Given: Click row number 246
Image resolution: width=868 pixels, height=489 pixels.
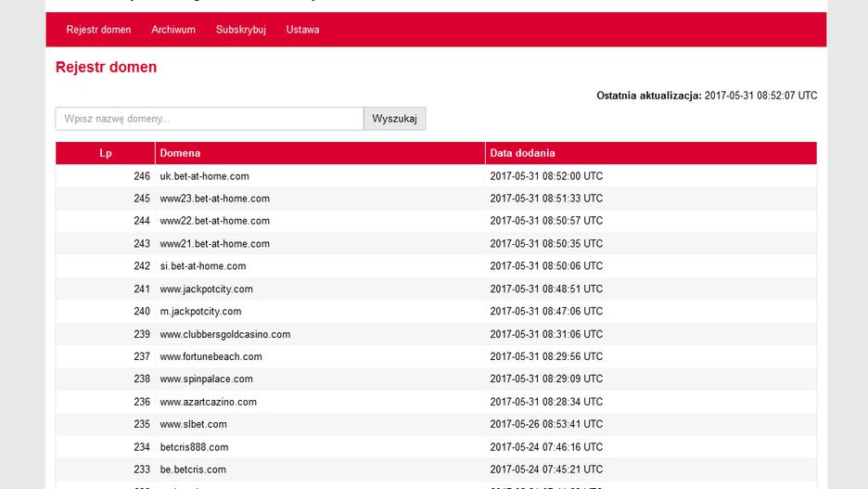Looking at the screenshot, I should pos(142,176).
